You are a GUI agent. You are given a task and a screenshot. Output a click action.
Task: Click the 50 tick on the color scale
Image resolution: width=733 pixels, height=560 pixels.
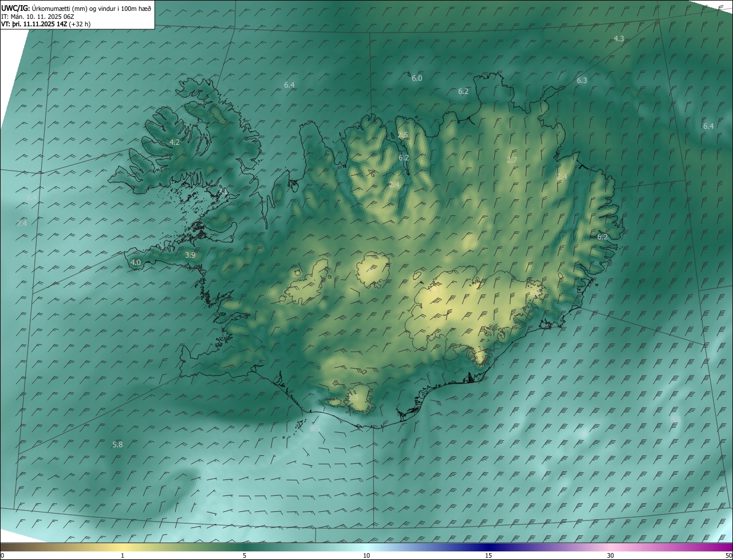coord(728,555)
